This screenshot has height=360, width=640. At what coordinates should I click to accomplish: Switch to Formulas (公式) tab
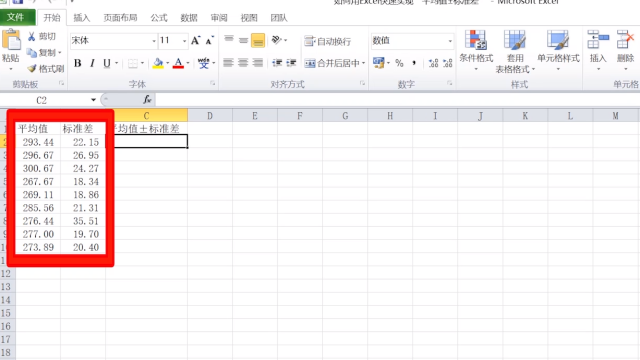(x=159, y=18)
